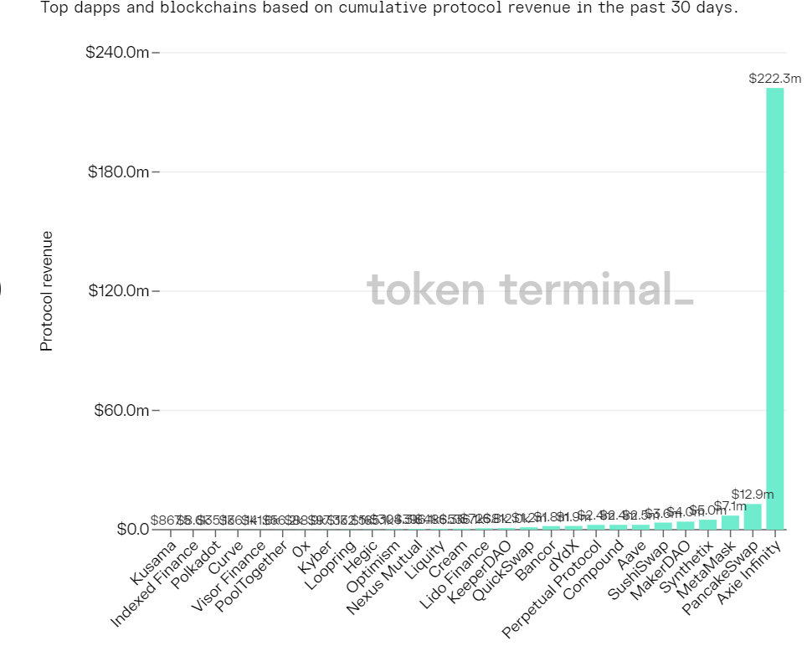Viewport: 812px width, 651px height.
Task: Click the Protocol revenue axis title
Action: 47,291
